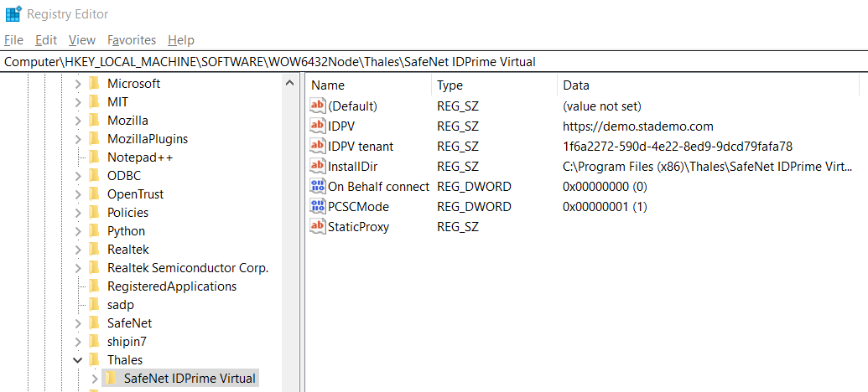
Task: Expand the Policies key
Action: pyautogui.click(x=78, y=213)
